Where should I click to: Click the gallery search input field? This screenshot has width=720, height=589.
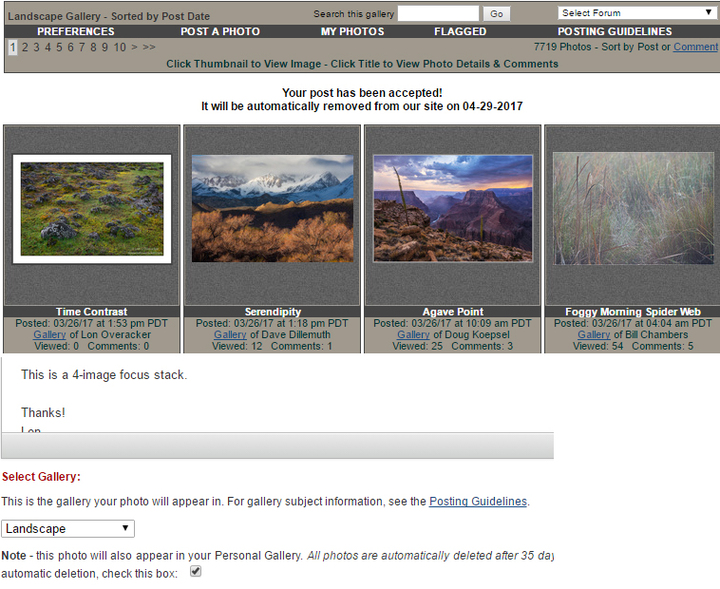click(438, 13)
